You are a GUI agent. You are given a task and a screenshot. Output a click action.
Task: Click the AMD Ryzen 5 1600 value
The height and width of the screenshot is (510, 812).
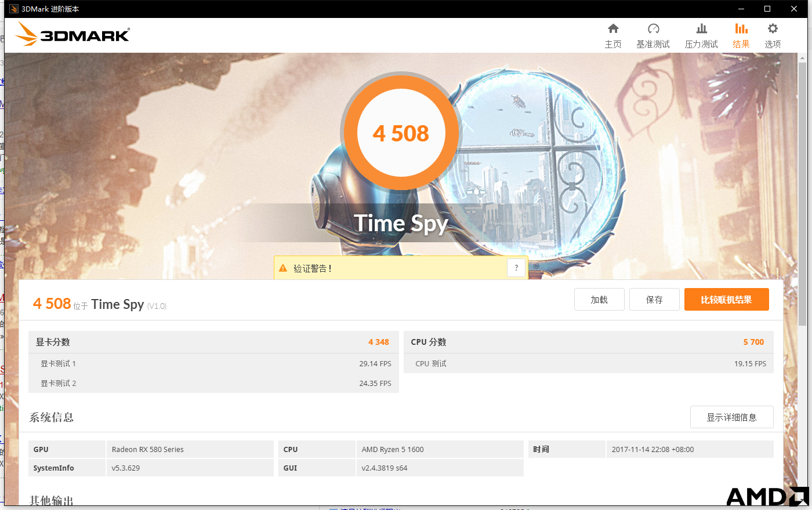pos(393,449)
